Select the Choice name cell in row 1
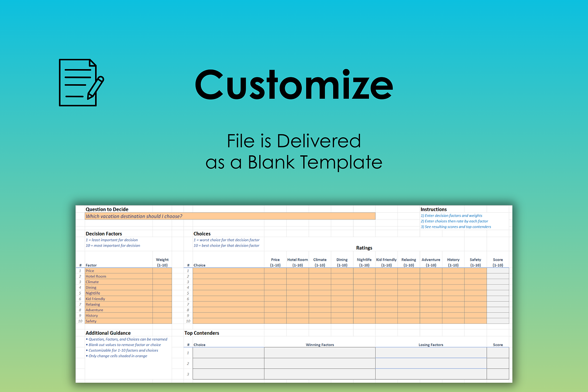588x392 pixels. coord(228,270)
